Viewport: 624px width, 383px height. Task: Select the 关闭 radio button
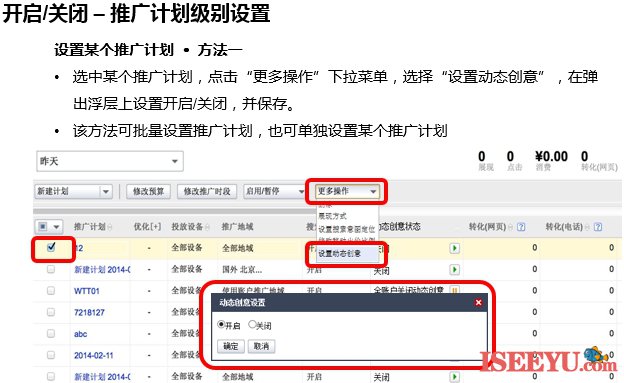pyautogui.click(x=252, y=324)
